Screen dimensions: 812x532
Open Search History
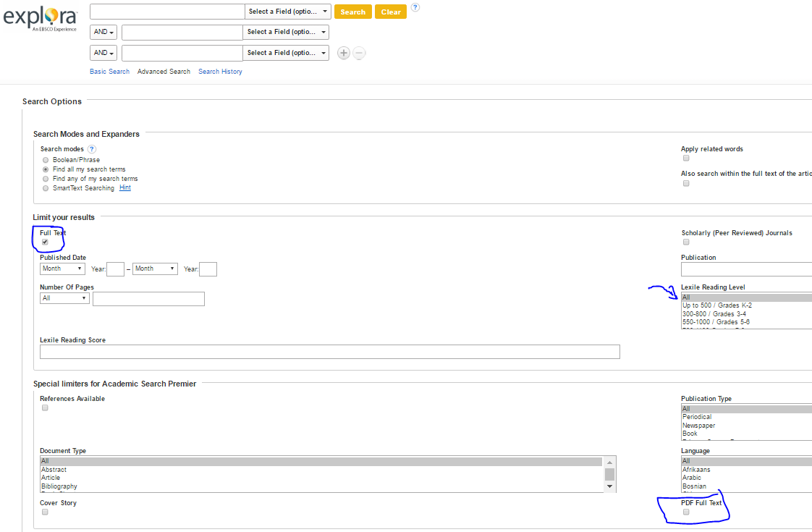pyautogui.click(x=220, y=72)
